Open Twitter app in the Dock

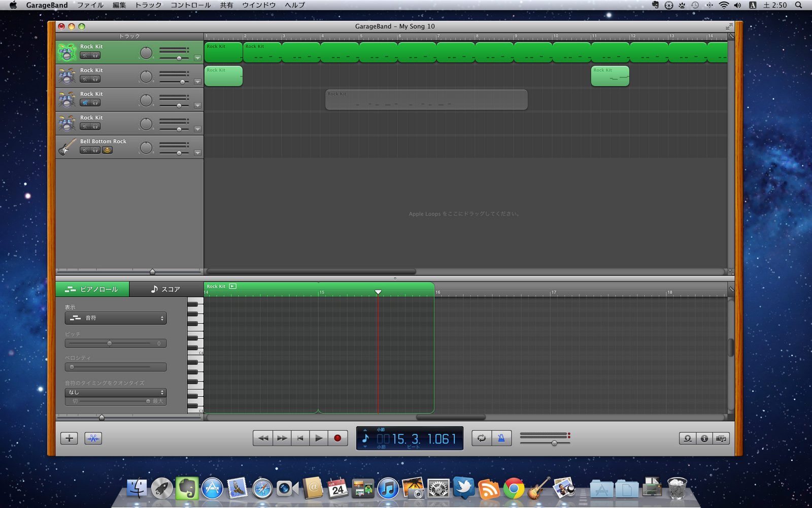(x=463, y=489)
